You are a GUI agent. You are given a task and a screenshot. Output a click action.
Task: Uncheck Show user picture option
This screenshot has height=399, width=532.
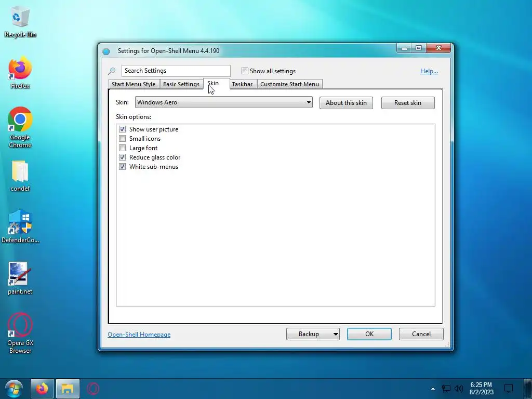pyautogui.click(x=123, y=129)
